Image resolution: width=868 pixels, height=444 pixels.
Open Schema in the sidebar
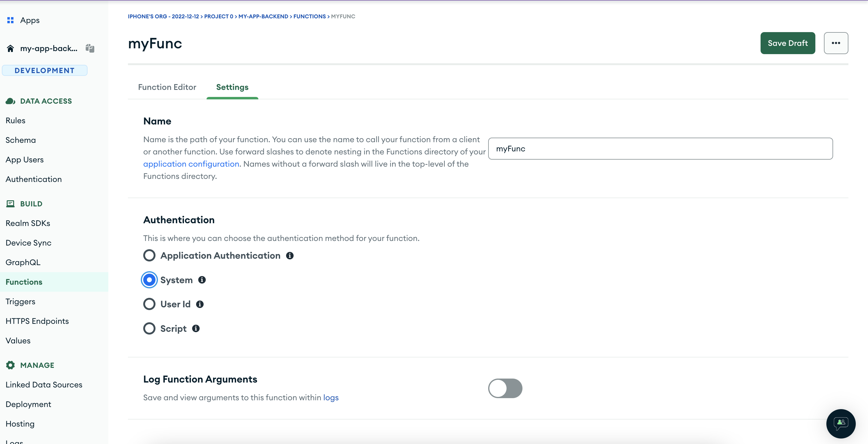point(21,140)
